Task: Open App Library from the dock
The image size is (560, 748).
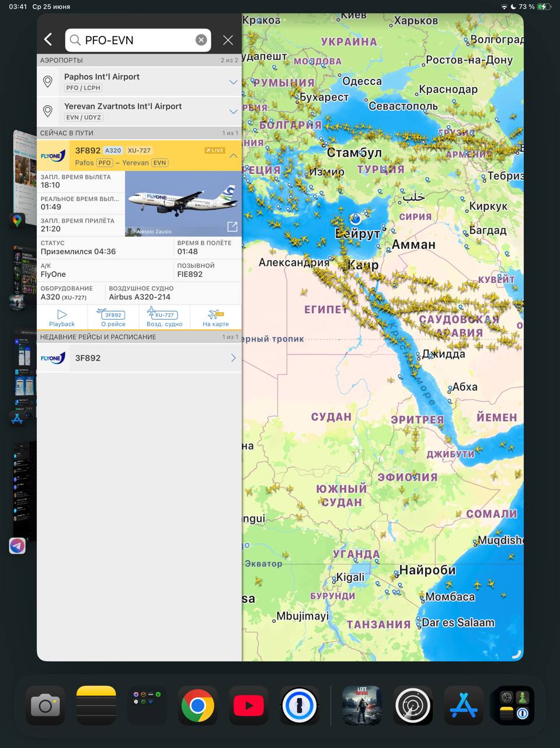Action: point(514,705)
